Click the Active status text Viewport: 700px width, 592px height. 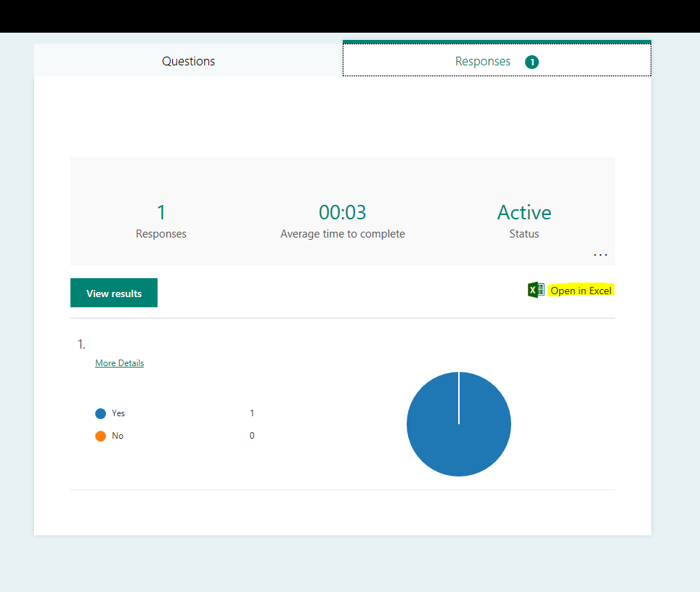pyautogui.click(x=524, y=213)
